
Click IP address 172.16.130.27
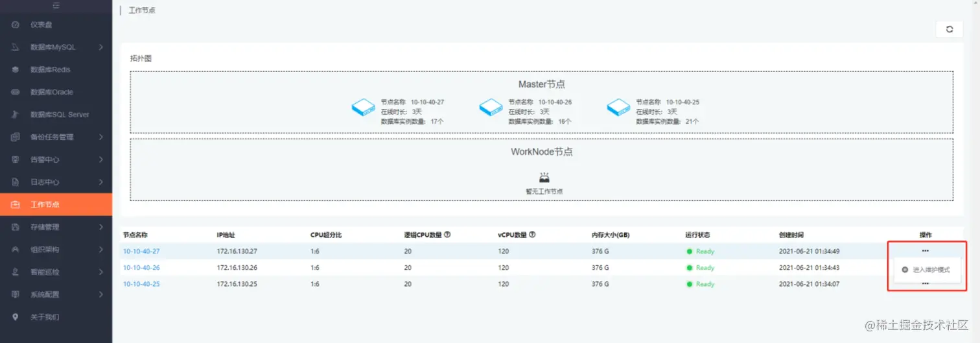(x=237, y=251)
